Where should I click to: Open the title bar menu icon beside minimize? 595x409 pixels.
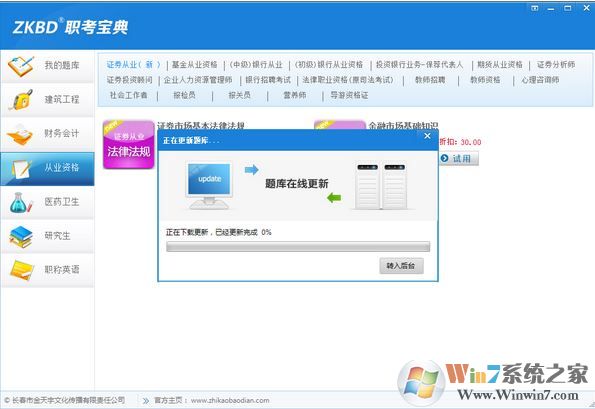[x=535, y=8]
